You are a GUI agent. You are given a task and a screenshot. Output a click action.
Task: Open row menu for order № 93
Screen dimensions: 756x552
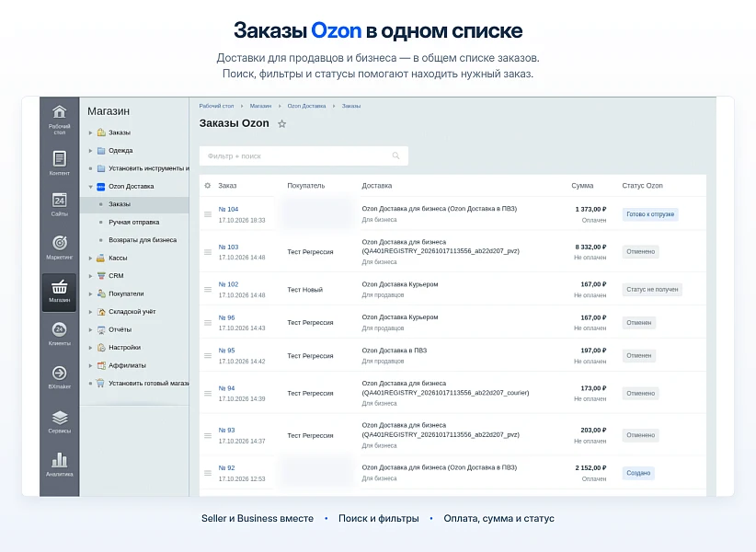point(208,435)
